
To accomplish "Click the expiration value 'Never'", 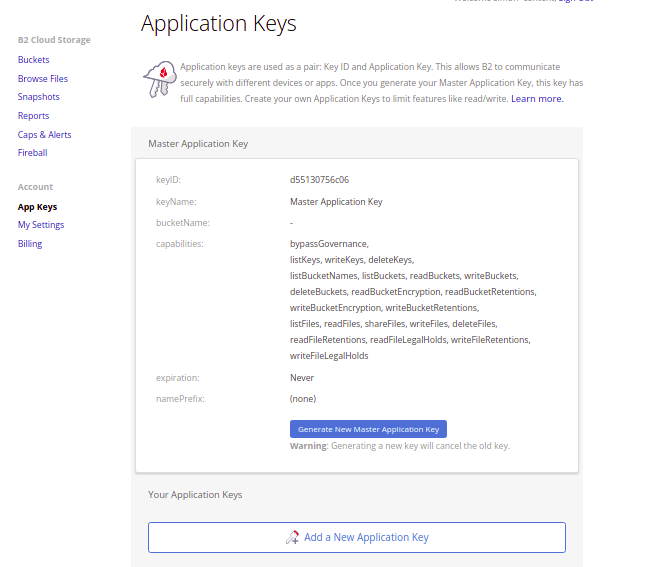I will pyautogui.click(x=302, y=378).
